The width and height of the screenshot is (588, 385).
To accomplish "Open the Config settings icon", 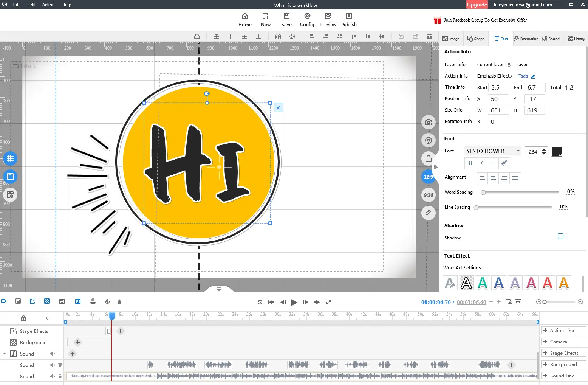I will (307, 16).
